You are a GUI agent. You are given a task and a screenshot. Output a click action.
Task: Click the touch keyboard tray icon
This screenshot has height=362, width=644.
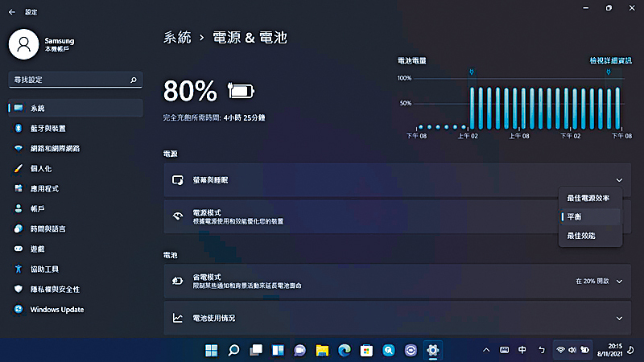coord(505,350)
